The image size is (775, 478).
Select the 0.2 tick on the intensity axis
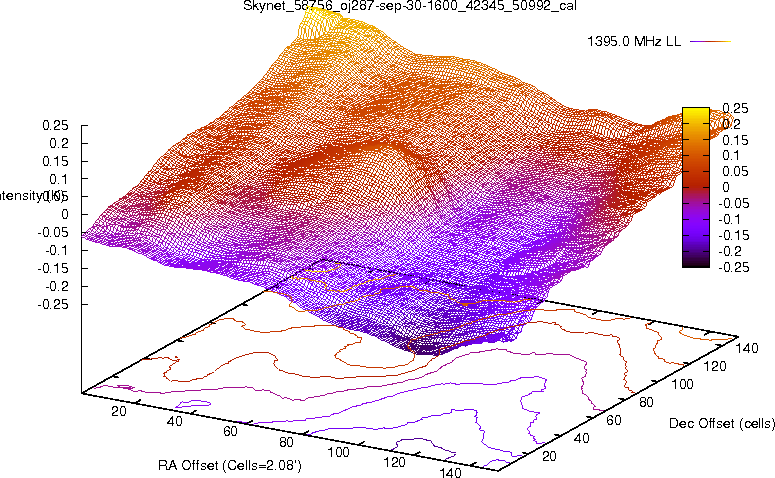58,143
